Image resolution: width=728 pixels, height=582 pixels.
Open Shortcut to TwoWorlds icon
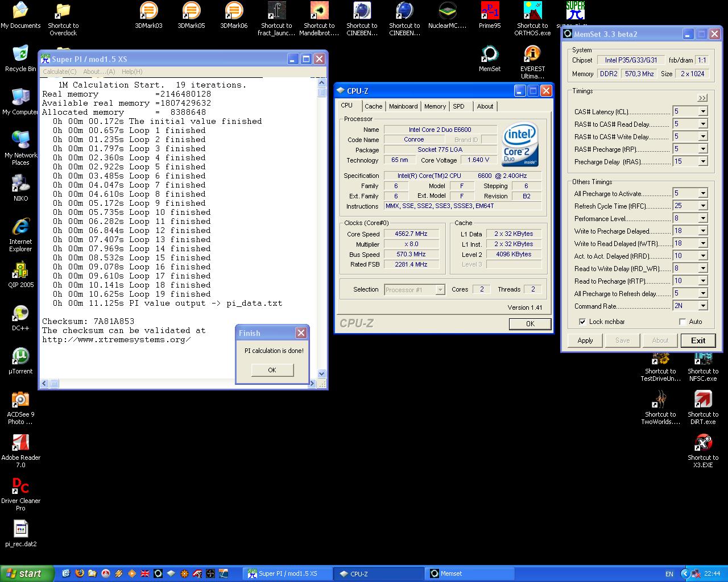pyautogui.click(x=660, y=408)
